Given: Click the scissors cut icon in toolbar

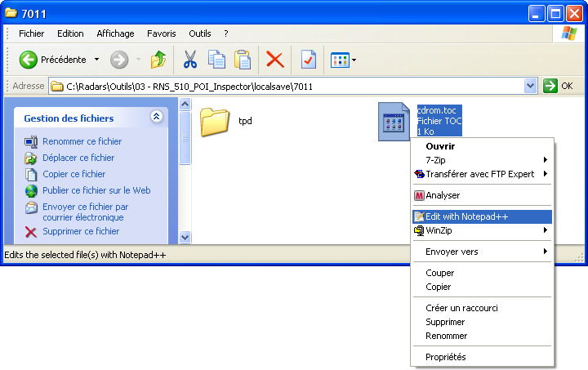Looking at the screenshot, I should pos(190,60).
